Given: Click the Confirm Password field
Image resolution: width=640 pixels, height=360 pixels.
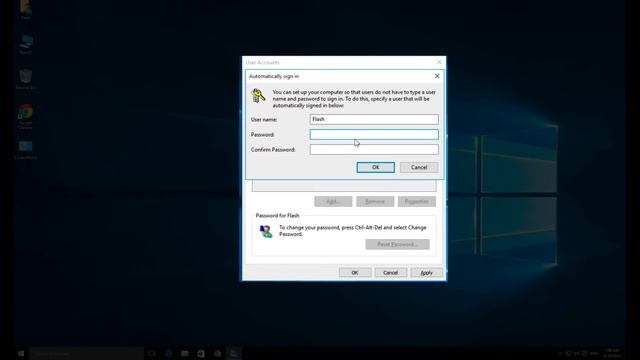Looking at the screenshot, I should (374, 149).
